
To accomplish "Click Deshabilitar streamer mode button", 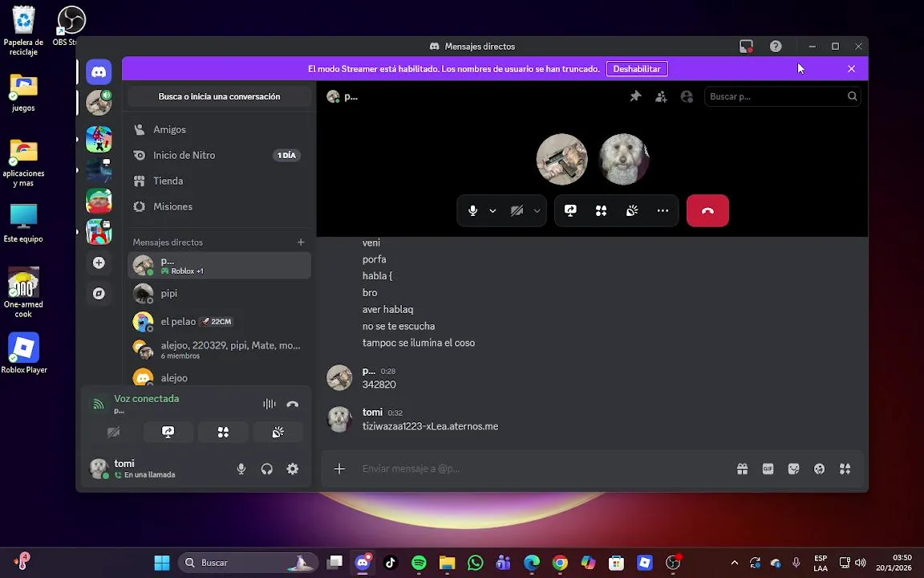I will (637, 69).
